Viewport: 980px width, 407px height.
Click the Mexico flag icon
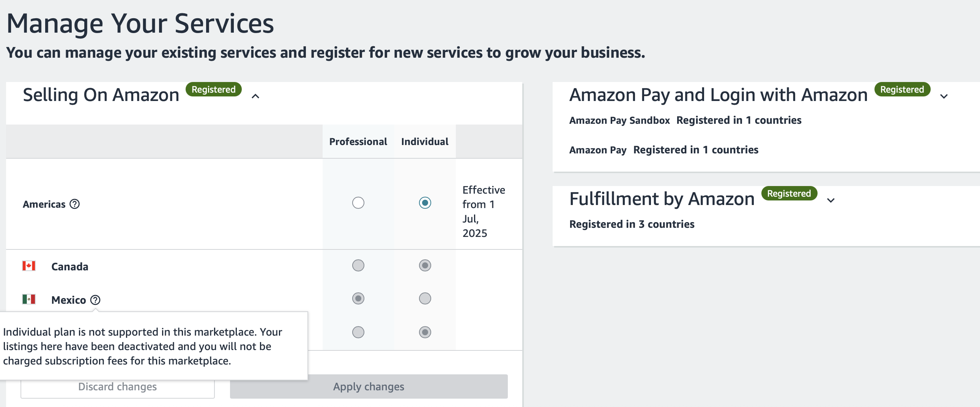(29, 299)
